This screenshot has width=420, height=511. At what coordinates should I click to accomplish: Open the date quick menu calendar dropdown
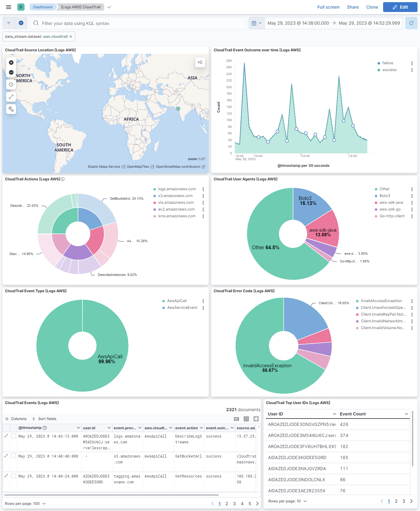coord(256,23)
